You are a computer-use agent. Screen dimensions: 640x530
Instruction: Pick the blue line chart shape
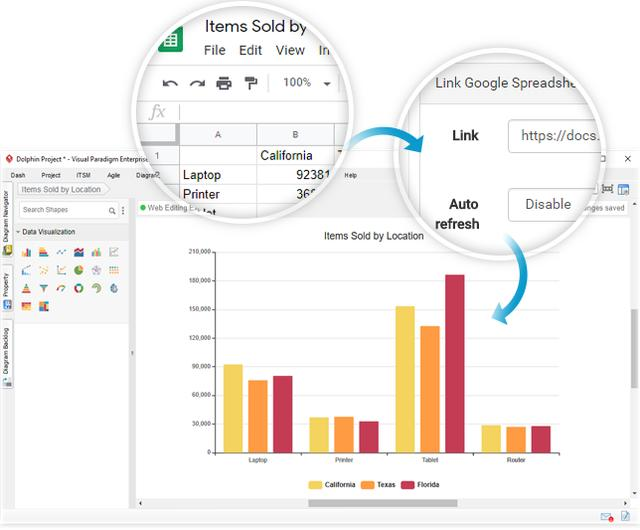(61, 252)
